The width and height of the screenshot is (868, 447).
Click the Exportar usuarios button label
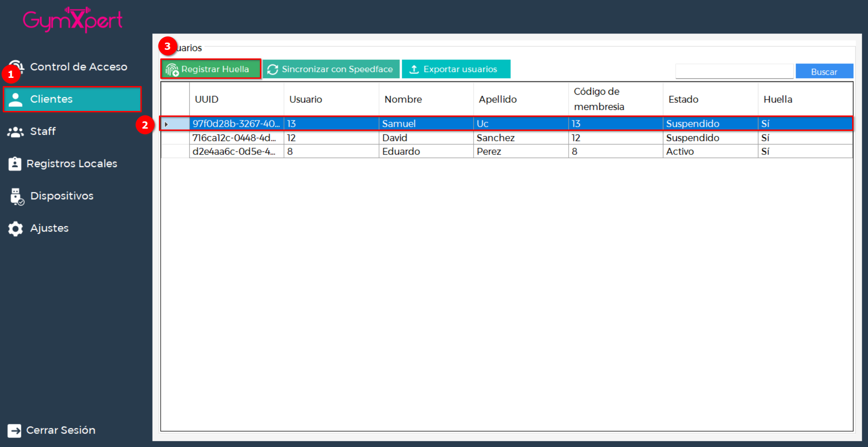tap(460, 69)
